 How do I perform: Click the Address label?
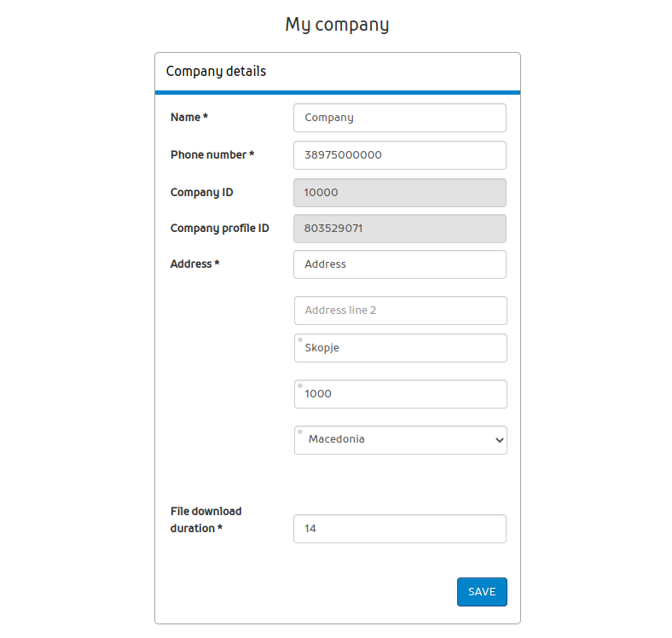pyautogui.click(x=194, y=264)
